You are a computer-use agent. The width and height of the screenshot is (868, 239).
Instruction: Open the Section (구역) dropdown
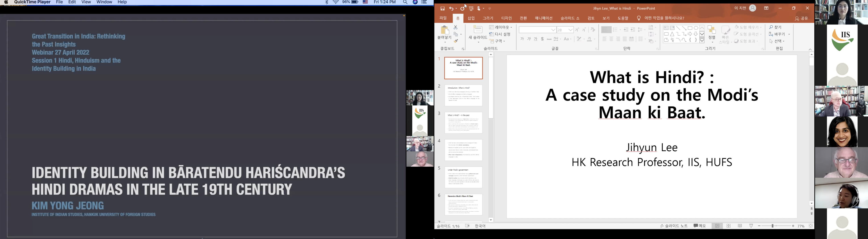pyautogui.click(x=497, y=41)
